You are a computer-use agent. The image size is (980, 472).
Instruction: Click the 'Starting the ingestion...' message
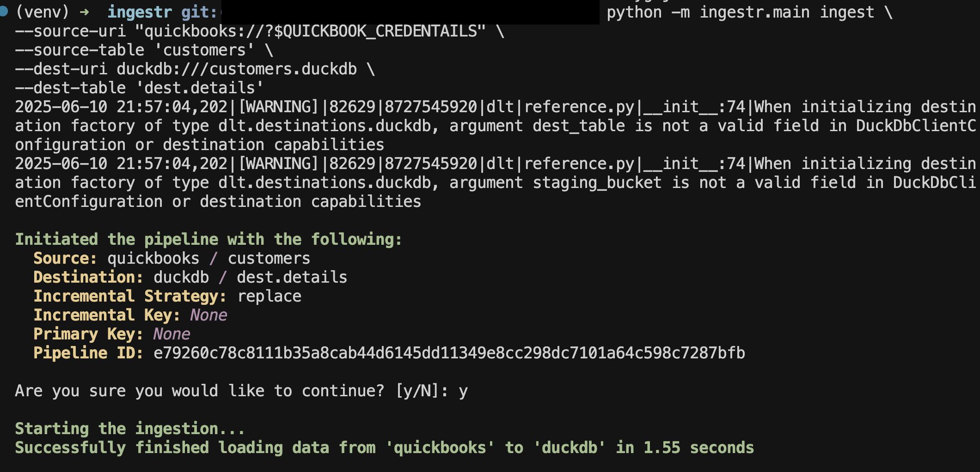[130, 429]
